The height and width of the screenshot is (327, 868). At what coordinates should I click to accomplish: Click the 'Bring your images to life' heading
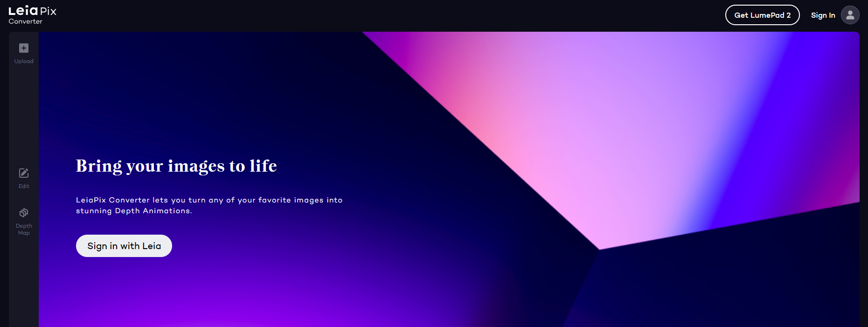(176, 166)
